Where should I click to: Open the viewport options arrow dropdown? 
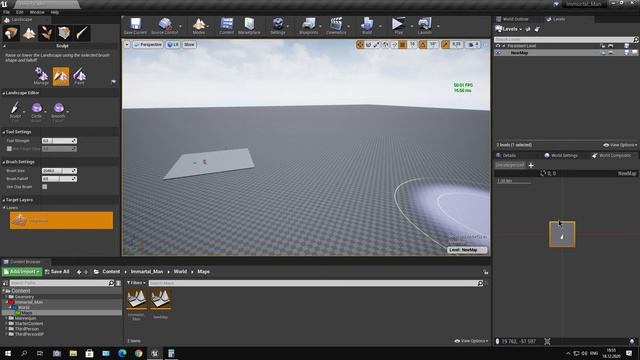[127, 44]
